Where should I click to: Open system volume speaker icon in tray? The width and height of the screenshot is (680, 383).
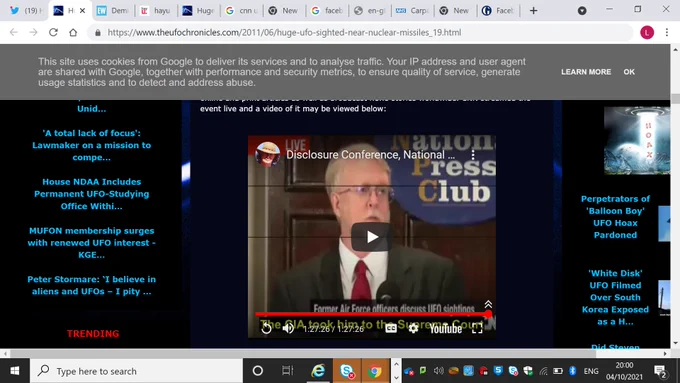438,371
